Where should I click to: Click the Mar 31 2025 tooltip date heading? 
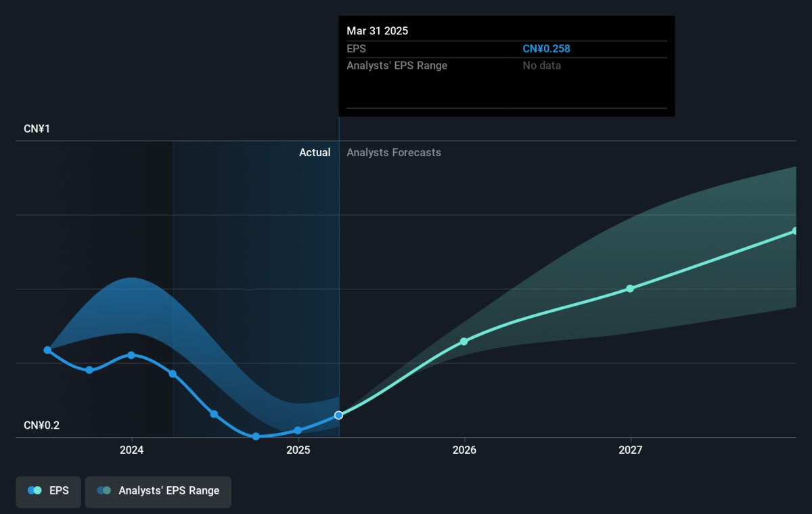[x=378, y=31]
